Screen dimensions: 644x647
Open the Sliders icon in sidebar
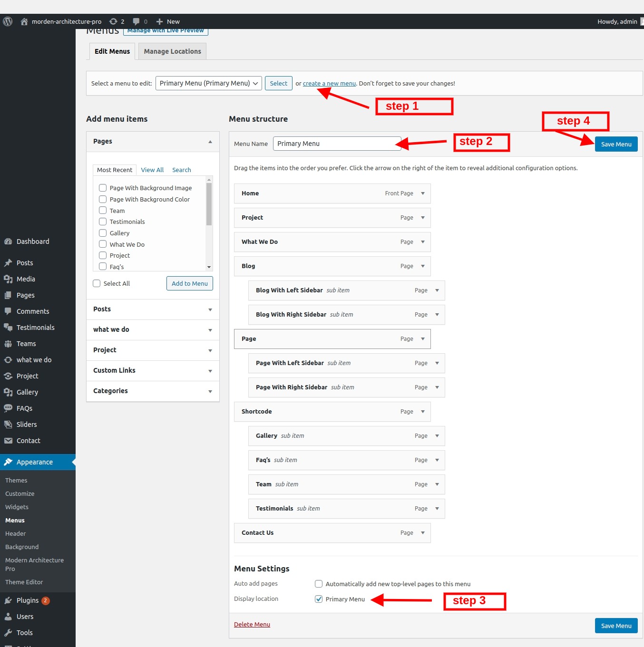coord(8,425)
